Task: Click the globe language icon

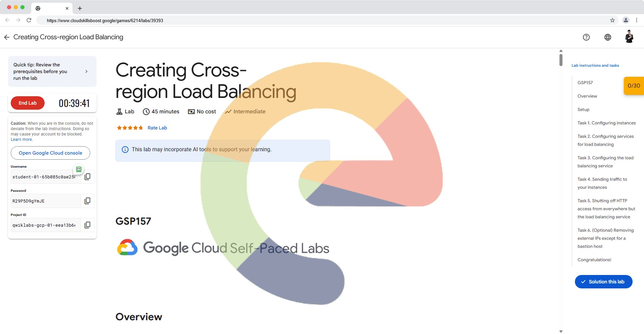Action: (607, 37)
